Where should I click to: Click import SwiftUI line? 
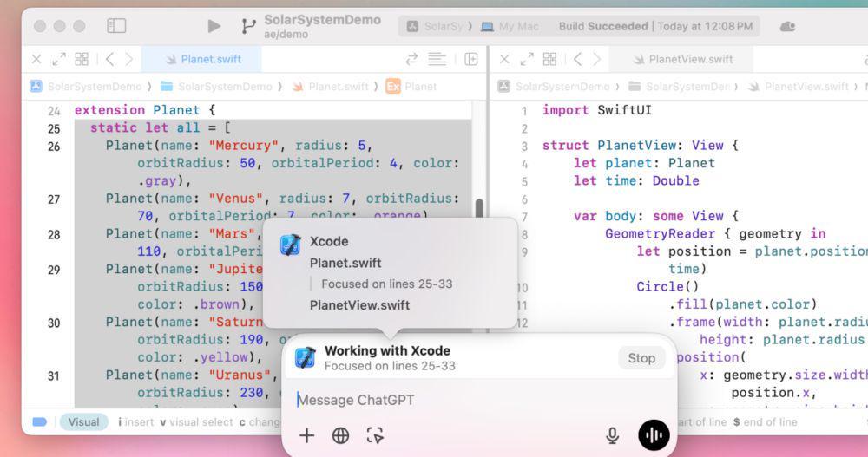pos(597,110)
